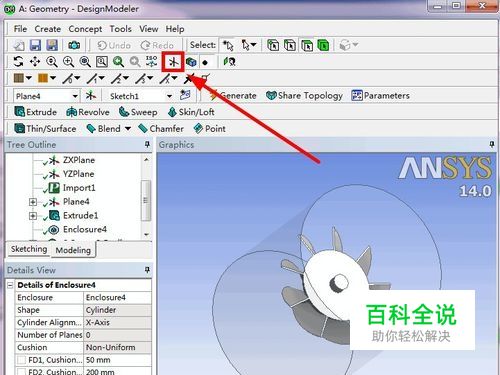Click the Share Topology button
The height and width of the screenshot is (375, 500).
pos(304,96)
